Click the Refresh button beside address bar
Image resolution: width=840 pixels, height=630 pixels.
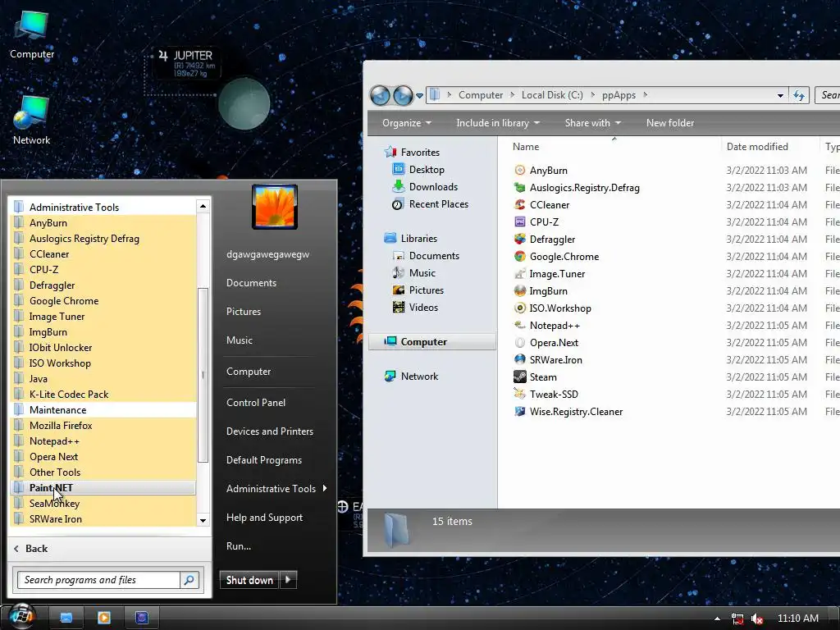799,95
